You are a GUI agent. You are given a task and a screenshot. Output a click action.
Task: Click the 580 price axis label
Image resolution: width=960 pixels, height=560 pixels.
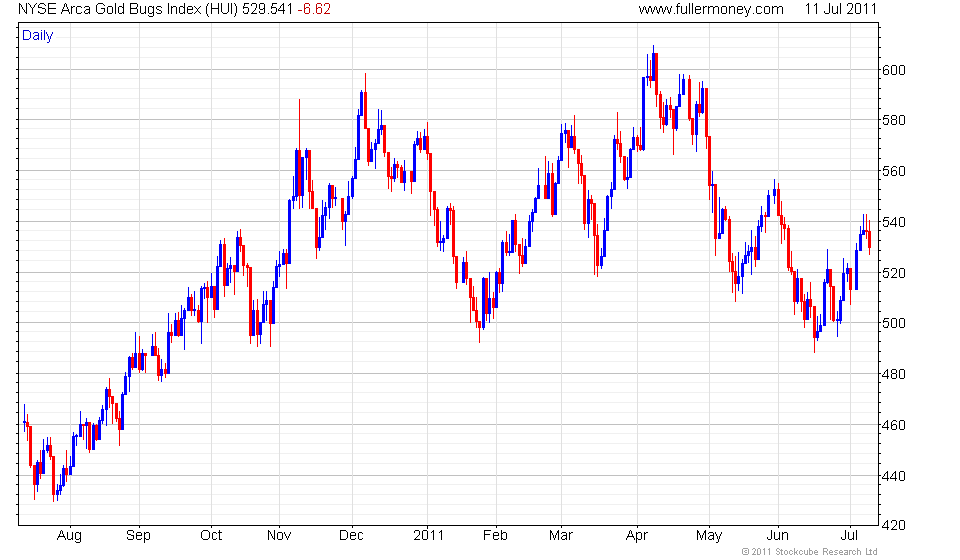893,121
